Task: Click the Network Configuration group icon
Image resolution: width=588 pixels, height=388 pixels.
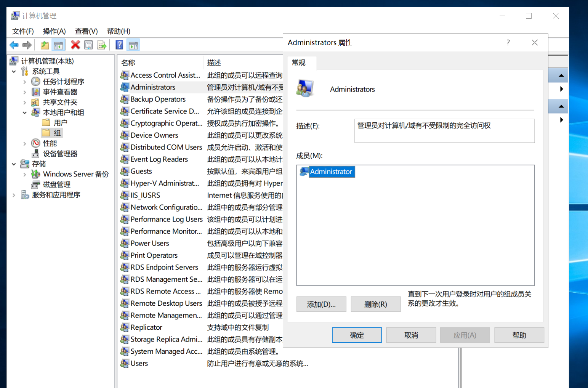Action: [x=125, y=207]
